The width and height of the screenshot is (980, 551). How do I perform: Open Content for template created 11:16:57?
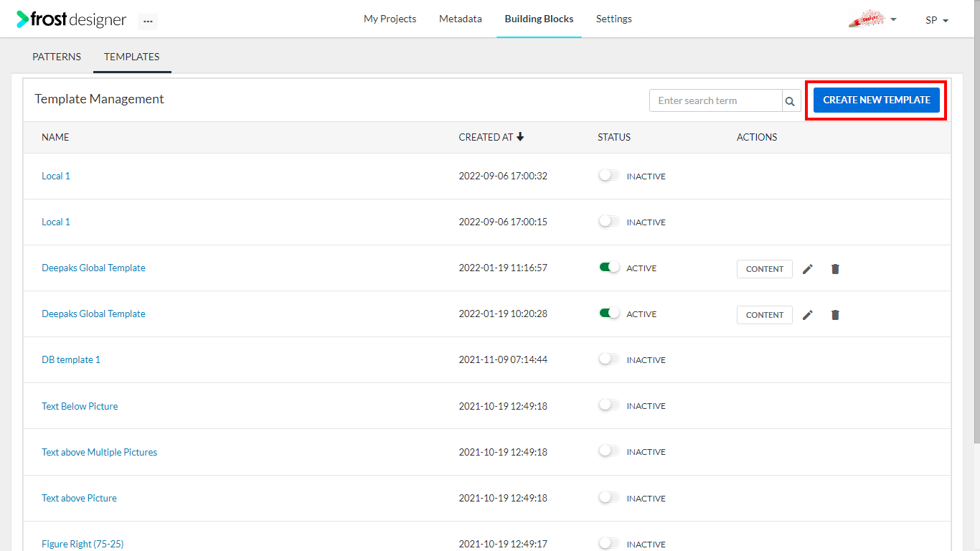765,269
